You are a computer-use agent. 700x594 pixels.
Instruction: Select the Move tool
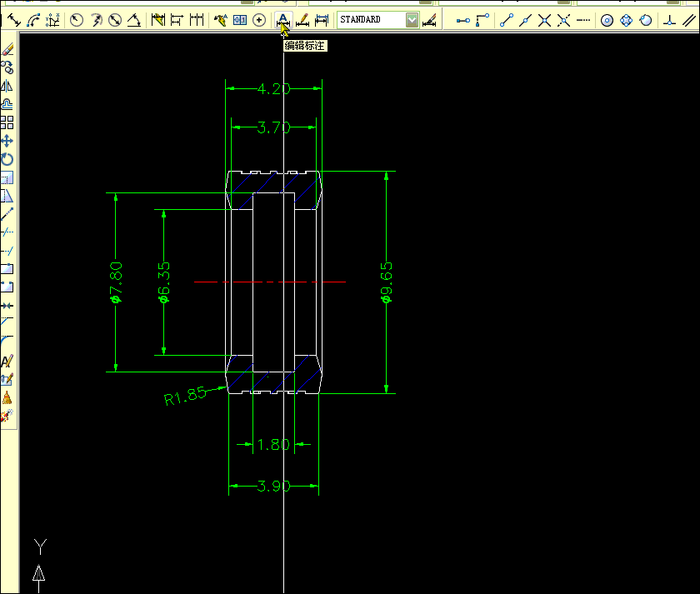7,142
